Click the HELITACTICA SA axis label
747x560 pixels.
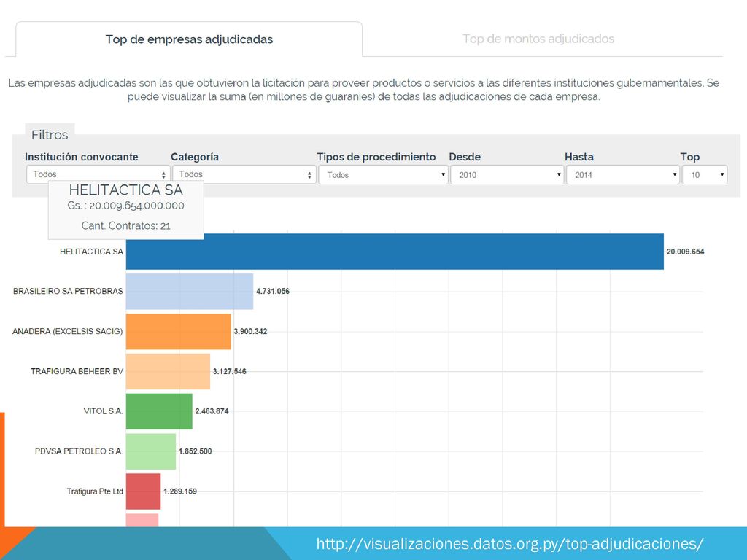coord(91,252)
